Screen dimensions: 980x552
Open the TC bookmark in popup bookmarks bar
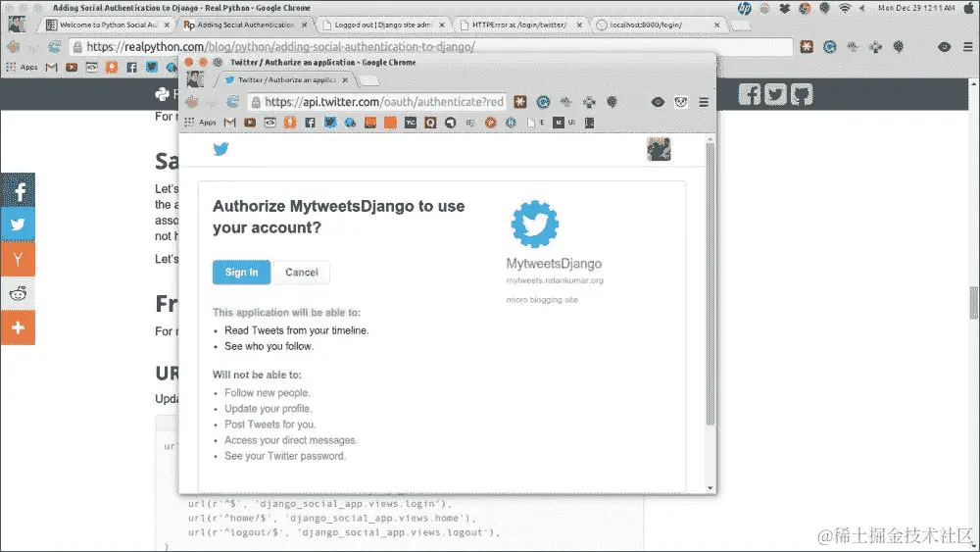click(x=410, y=123)
